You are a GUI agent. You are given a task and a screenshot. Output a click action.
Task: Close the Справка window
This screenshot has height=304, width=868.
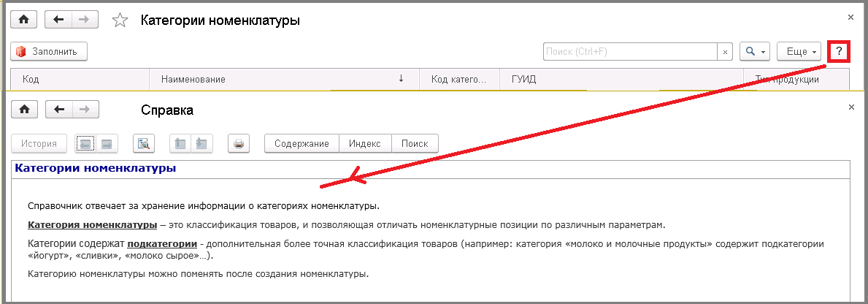pyautogui.click(x=851, y=107)
